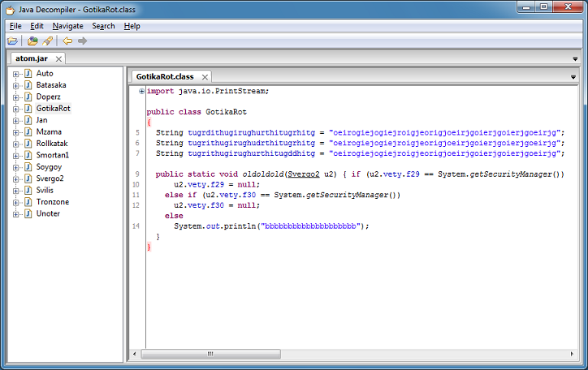Click the class icon beside Svilis
This screenshot has width=588, height=370.
28,190
